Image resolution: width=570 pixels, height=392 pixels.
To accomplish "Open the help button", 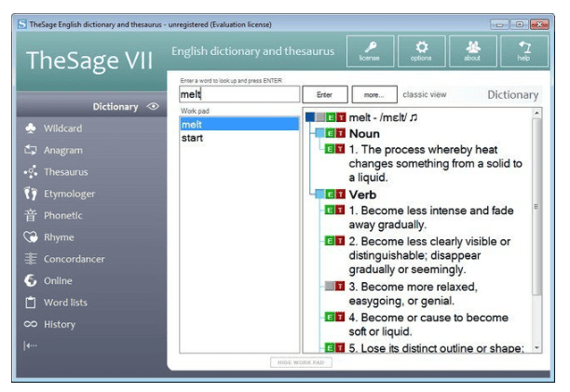I will click(x=524, y=51).
